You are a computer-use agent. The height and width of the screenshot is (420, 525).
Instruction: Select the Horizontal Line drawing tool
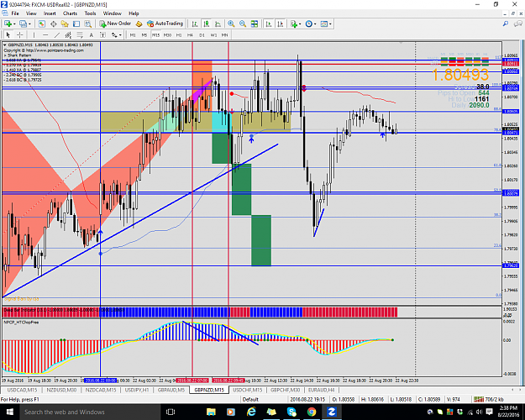45,34
